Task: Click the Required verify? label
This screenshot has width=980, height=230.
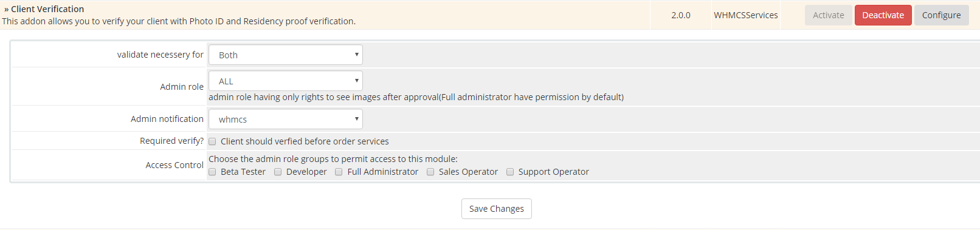Action: pos(171,141)
